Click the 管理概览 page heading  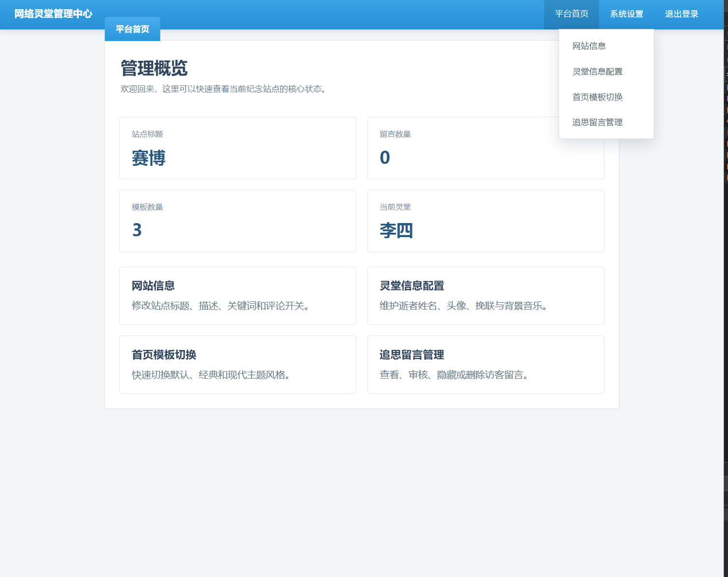pyautogui.click(x=153, y=69)
